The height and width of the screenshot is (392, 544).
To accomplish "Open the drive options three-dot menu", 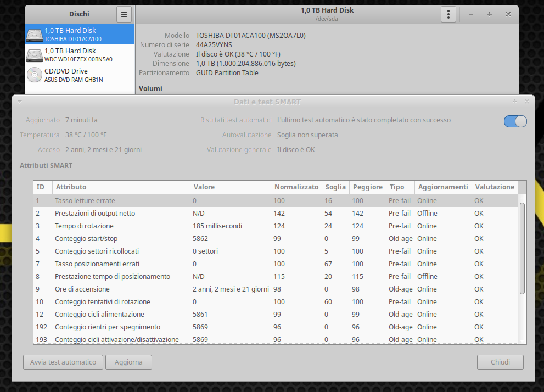I will (x=448, y=14).
